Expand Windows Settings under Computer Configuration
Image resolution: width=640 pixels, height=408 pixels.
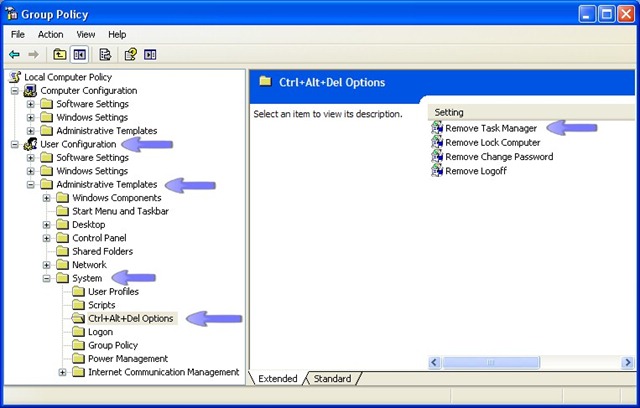point(31,118)
